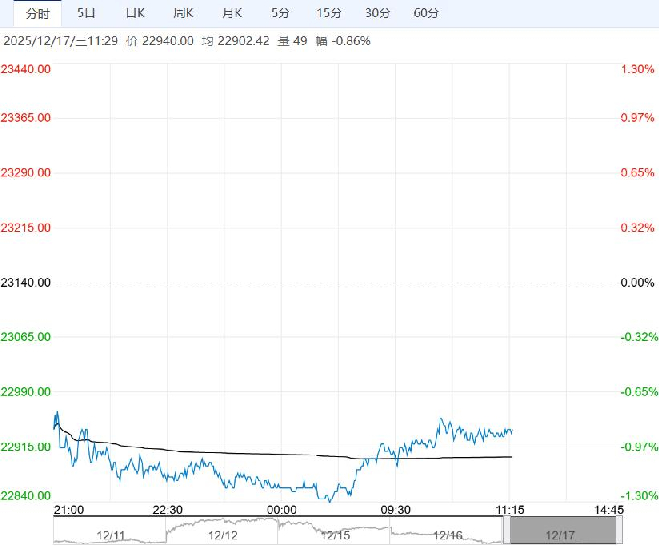659x546 pixels.
Task: Choose the 60分 interval tab
Action: point(426,13)
